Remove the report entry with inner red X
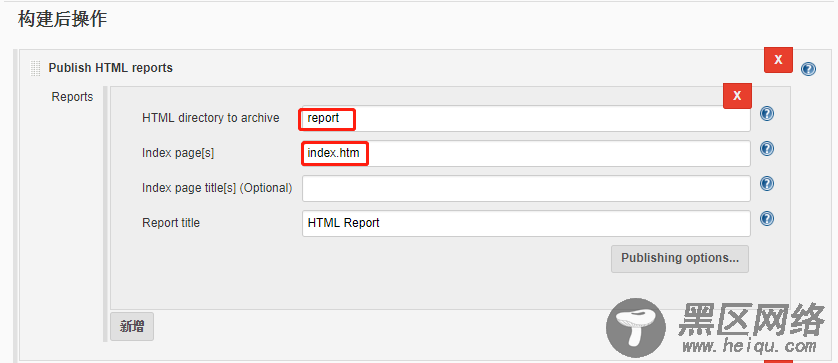838x363 pixels. pos(737,96)
